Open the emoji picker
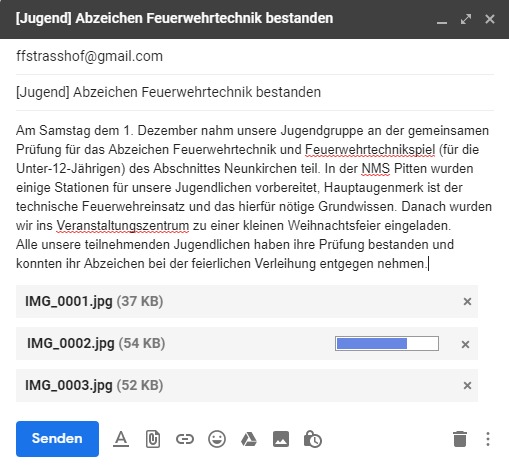This screenshot has width=509, height=471. 217,439
